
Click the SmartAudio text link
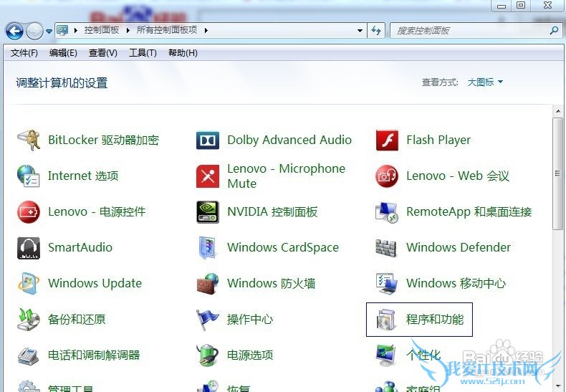[x=80, y=248]
